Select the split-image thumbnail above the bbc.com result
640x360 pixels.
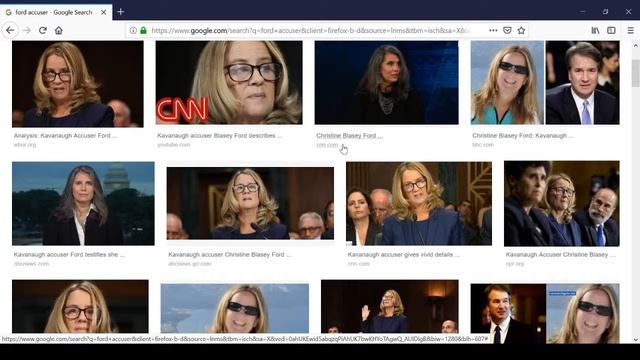point(545,82)
